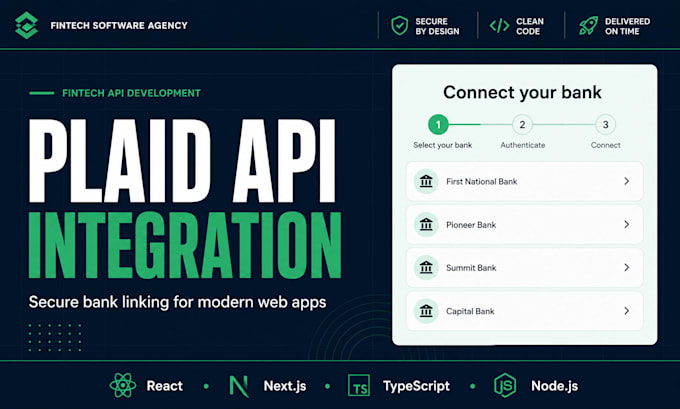This screenshot has width=680, height=409.
Task: Click the bank icon beside Capital Bank
Action: pyautogui.click(x=426, y=311)
